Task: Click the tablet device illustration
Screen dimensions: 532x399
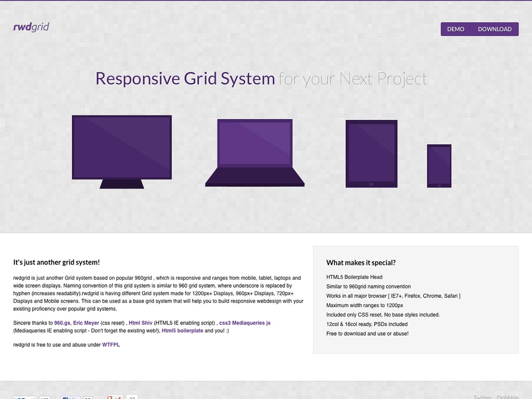Action: pos(372,153)
